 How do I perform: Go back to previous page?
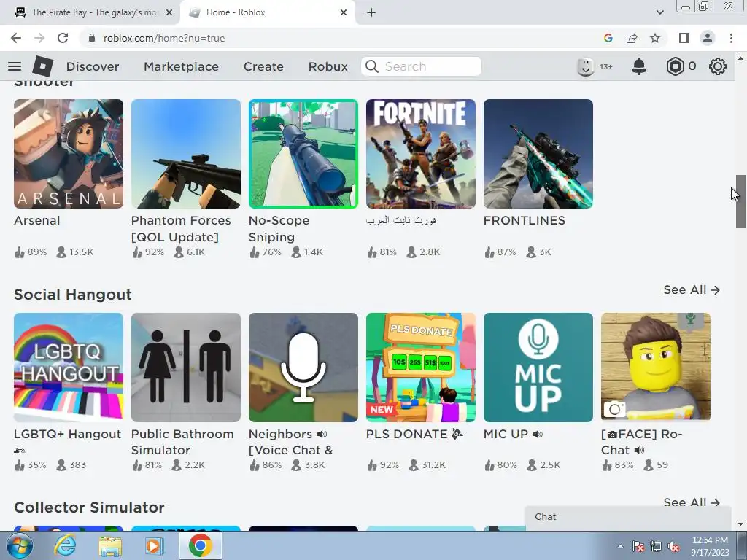point(16,38)
